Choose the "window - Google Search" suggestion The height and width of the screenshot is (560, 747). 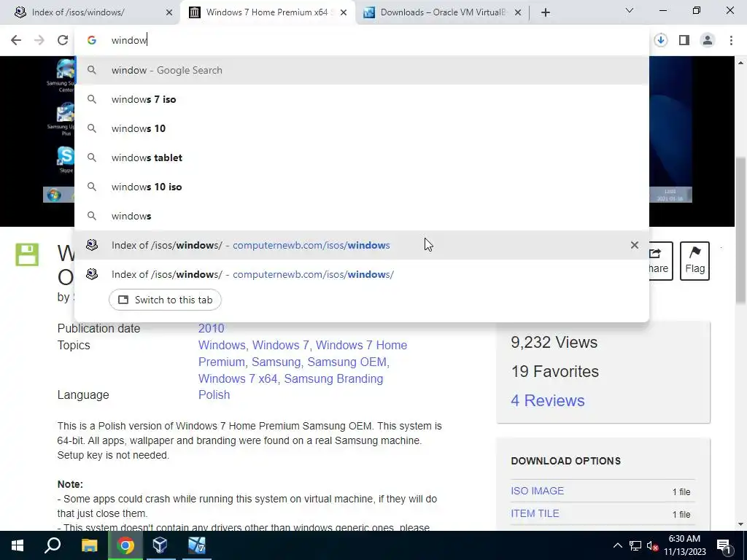coord(362,70)
